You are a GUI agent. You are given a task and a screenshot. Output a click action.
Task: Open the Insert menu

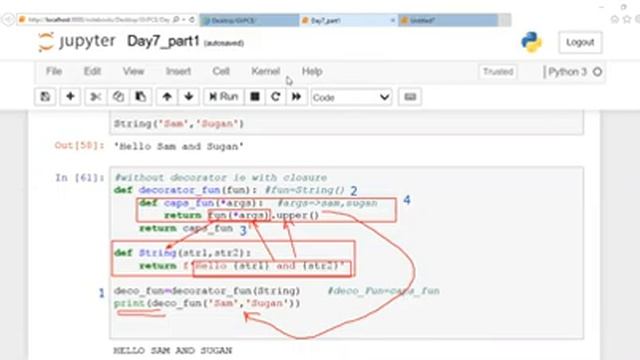click(178, 71)
